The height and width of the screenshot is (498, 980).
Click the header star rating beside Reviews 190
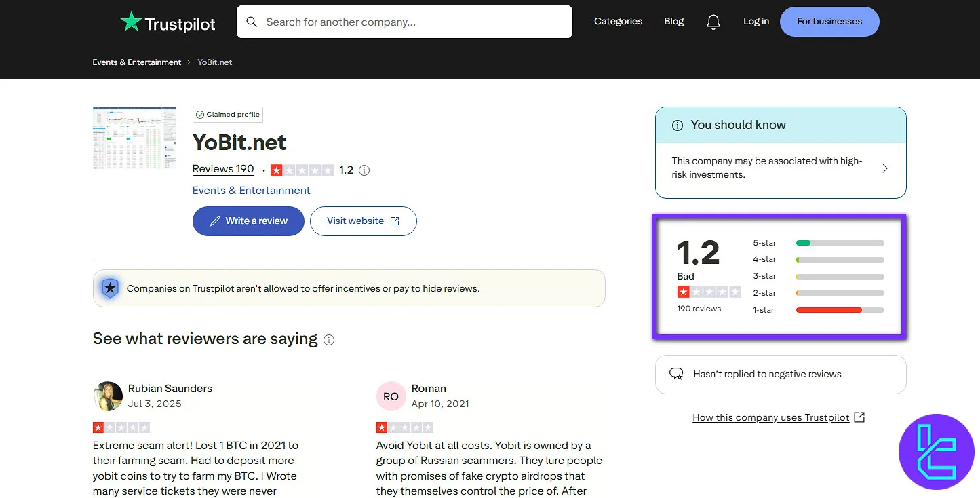(x=302, y=170)
